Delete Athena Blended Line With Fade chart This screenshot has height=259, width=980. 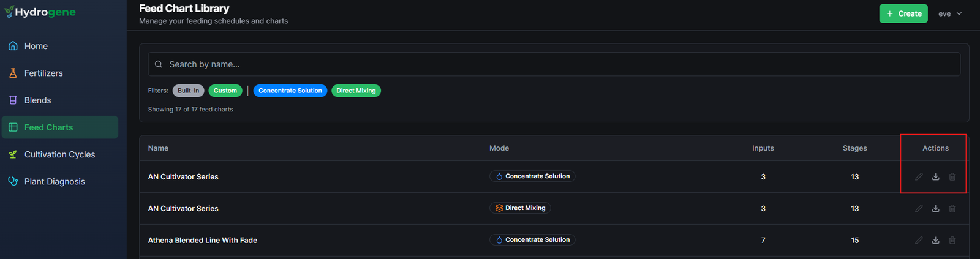click(x=952, y=240)
